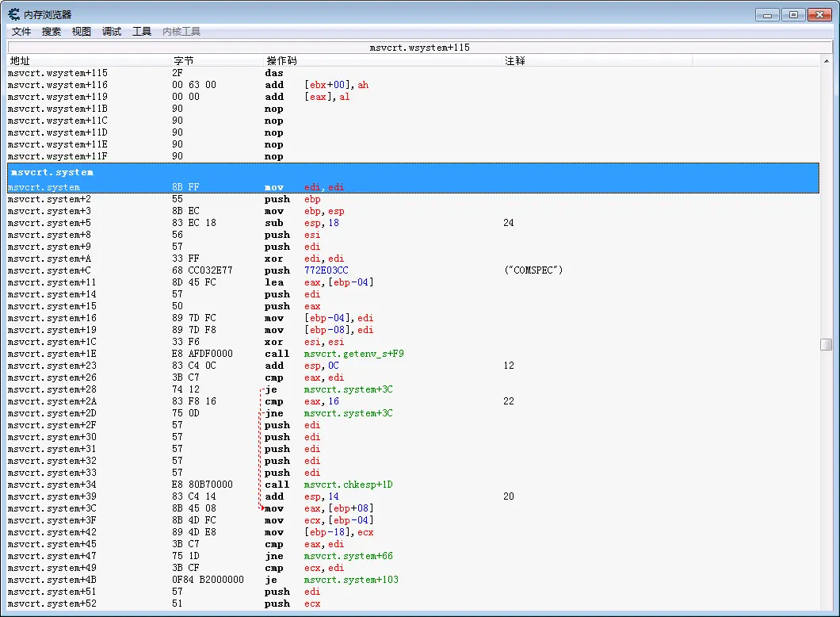The height and width of the screenshot is (617, 840).
Task: Select row msvcrt.wsystem+11F nop
Action: click(413, 156)
